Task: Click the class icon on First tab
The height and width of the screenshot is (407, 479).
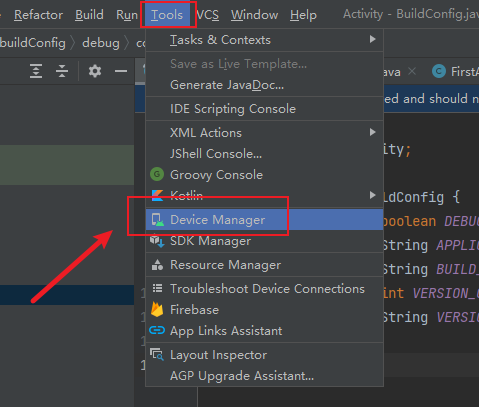Action: (439, 71)
